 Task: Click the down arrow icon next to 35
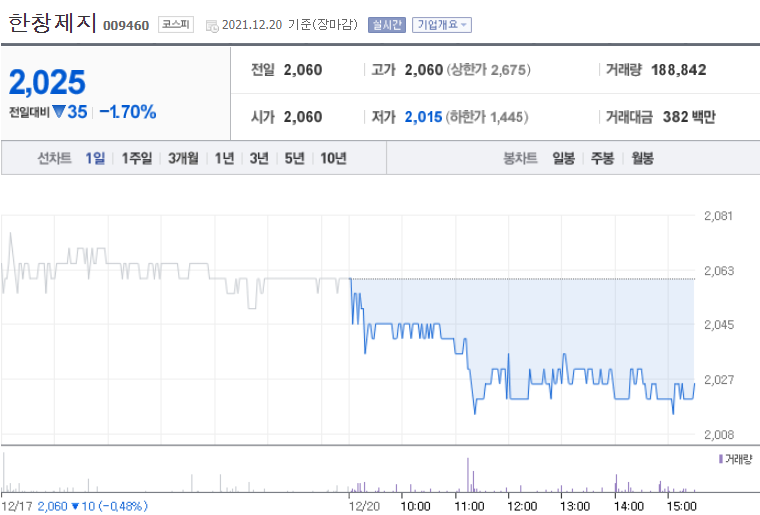[59, 112]
